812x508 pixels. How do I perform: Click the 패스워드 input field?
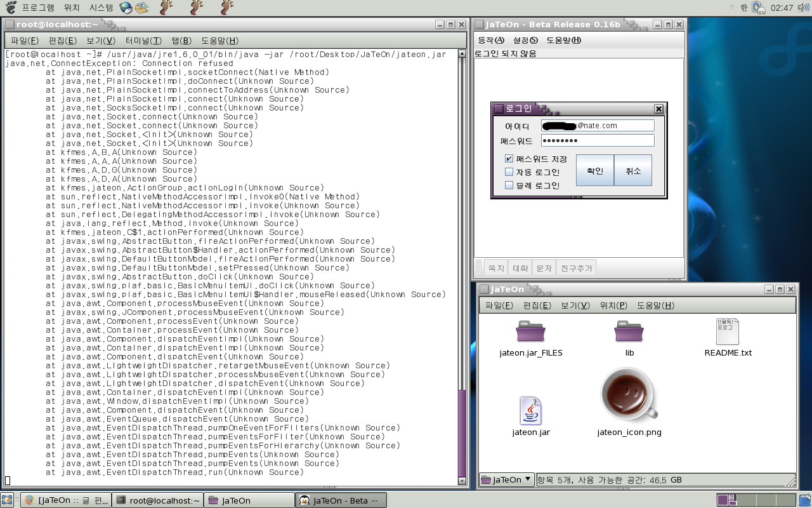coord(598,140)
